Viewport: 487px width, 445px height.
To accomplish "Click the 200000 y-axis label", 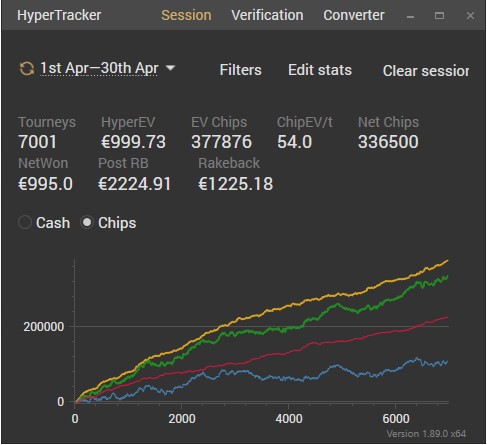I will click(44, 327).
